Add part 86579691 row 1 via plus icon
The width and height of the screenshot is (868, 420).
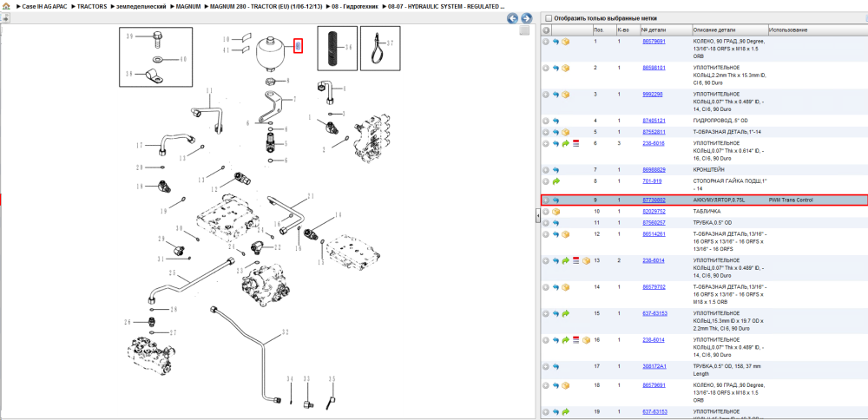(x=546, y=42)
